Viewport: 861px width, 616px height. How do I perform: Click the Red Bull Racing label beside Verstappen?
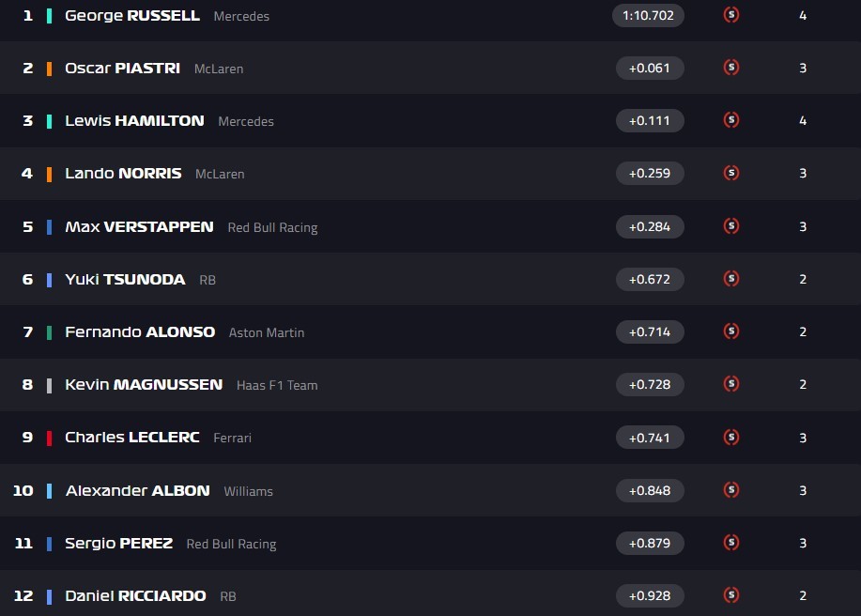(272, 227)
